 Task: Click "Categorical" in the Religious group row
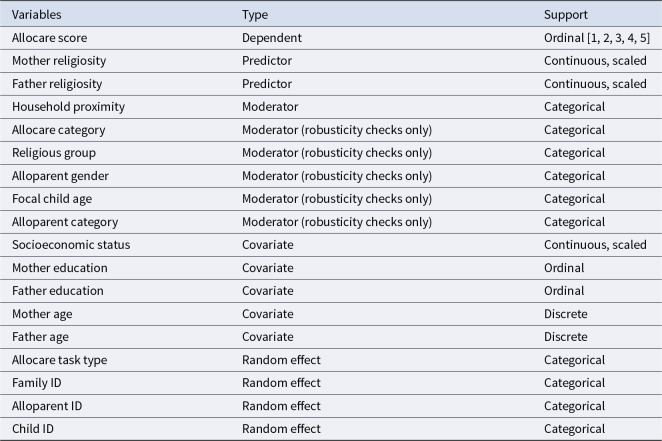point(575,153)
